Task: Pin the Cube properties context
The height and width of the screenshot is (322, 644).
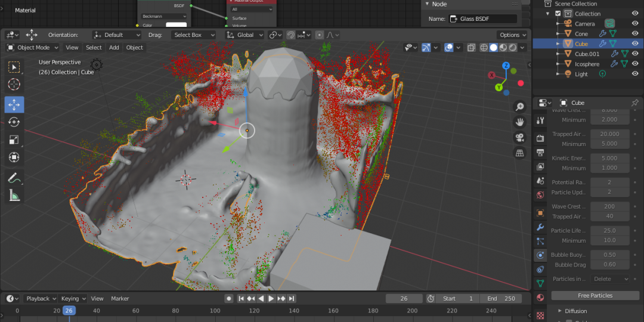Action: click(634, 103)
